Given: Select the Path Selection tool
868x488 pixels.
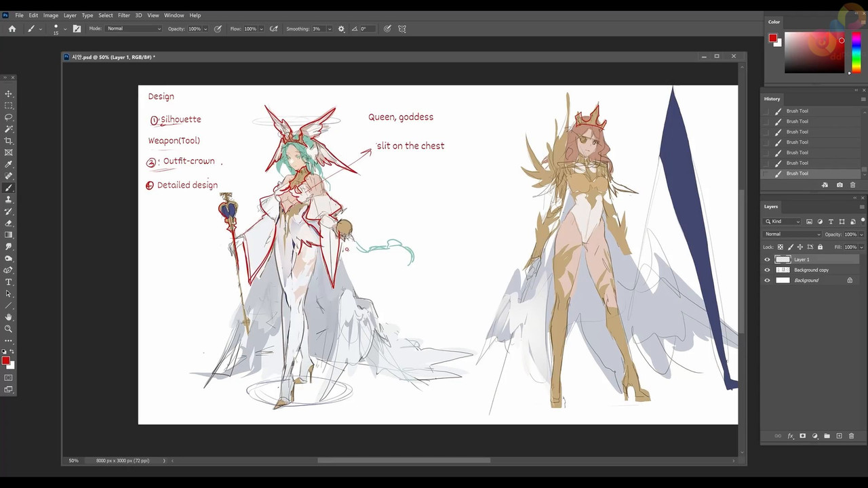Looking at the screenshot, I should click(x=8, y=293).
